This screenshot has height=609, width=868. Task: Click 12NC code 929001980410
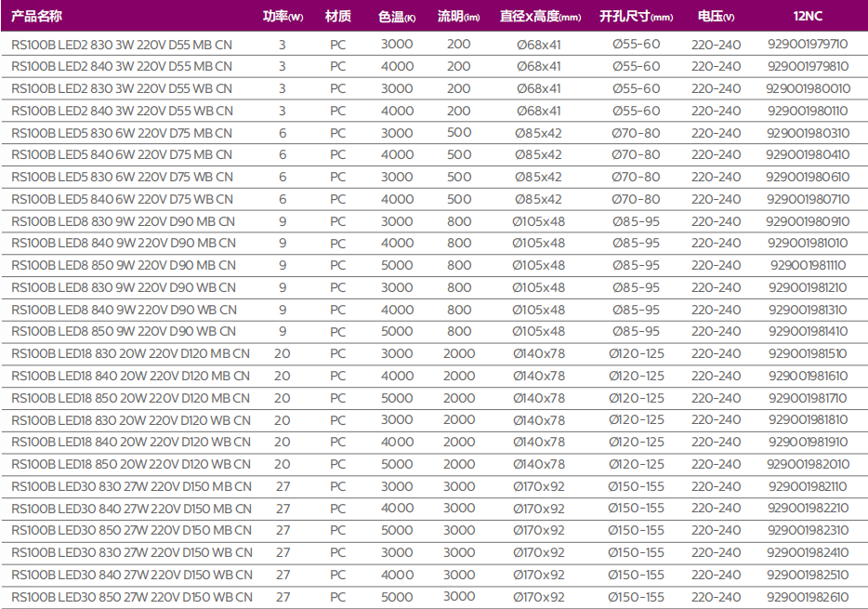(808, 155)
